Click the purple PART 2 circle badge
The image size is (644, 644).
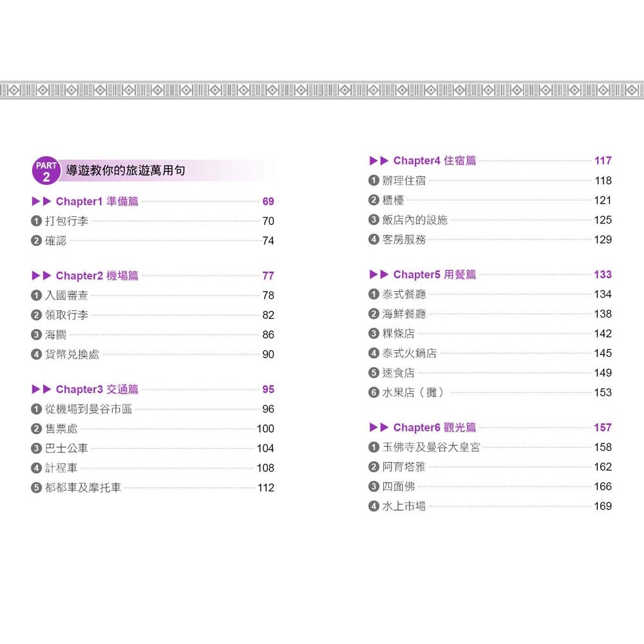click(x=46, y=171)
